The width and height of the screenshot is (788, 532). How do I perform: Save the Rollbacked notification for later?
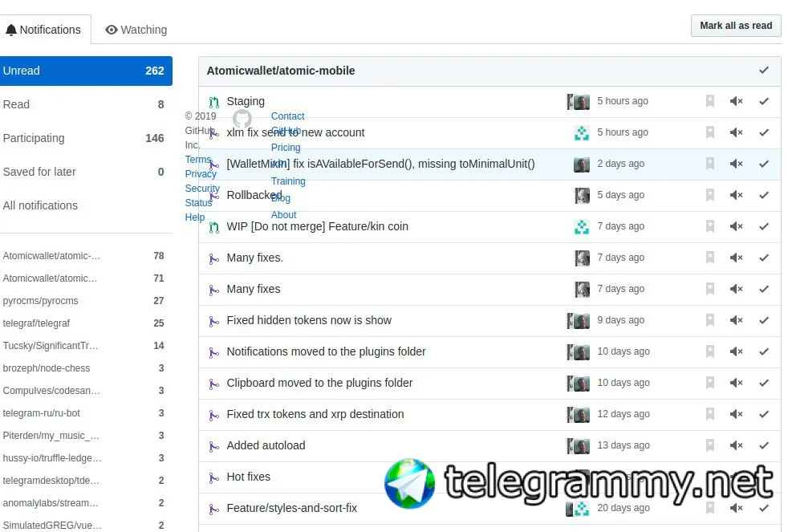pos(710,195)
